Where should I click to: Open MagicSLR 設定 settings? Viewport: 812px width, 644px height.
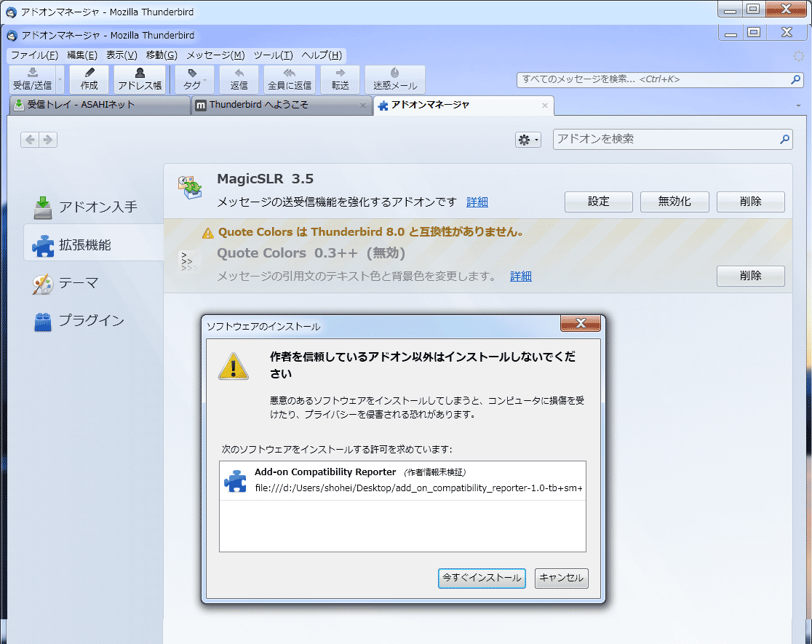point(599,202)
